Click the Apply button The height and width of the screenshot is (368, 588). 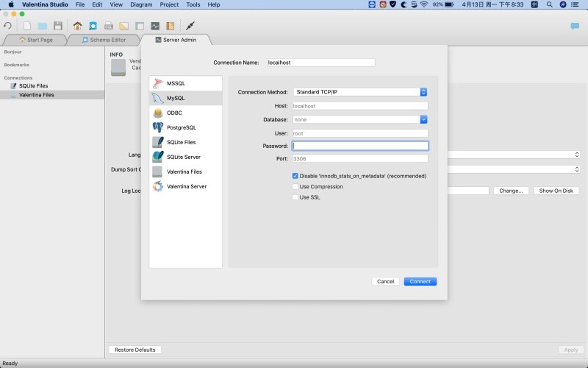coord(571,350)
